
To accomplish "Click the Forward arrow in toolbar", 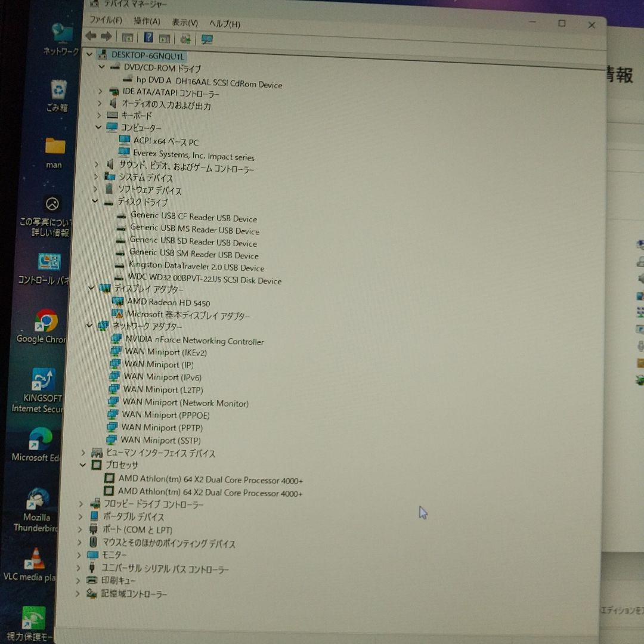I will point(106,36).
